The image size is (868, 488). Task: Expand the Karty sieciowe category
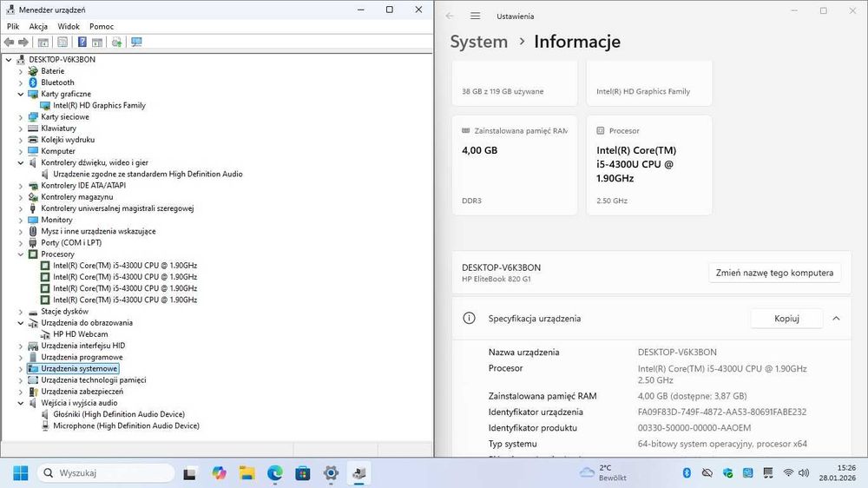[x=21, y=117]
